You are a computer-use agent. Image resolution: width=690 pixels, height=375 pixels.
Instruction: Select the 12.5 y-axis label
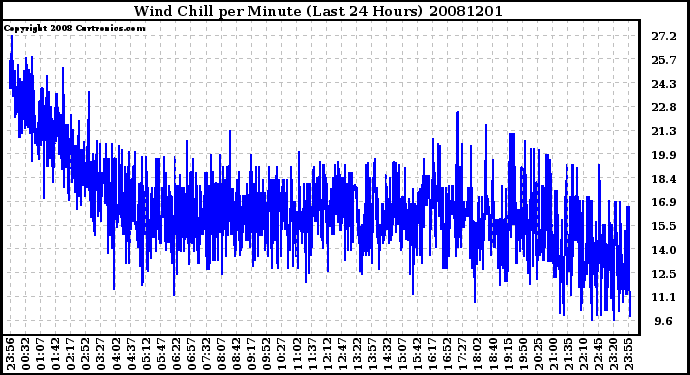coord(664,274)
